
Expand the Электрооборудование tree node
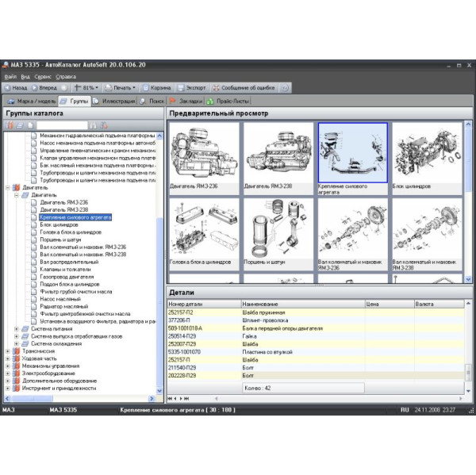pos(7,373)
